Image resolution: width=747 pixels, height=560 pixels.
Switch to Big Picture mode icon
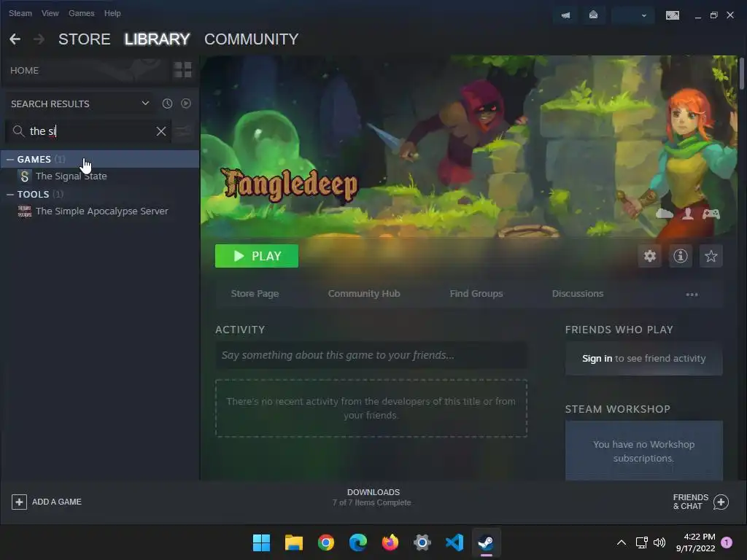(672, 15)
